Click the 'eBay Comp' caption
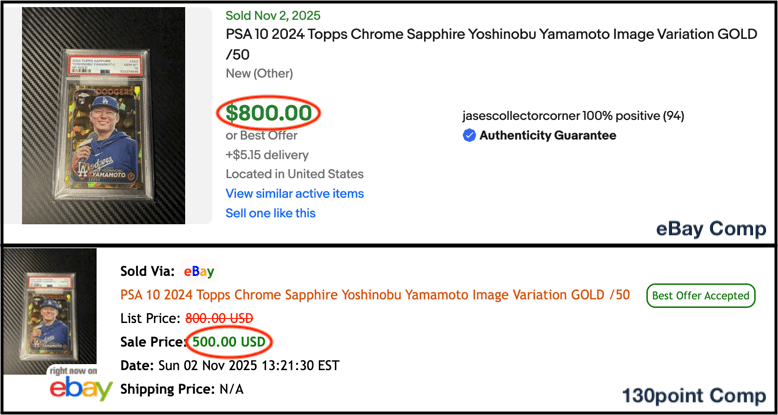 [710, 229]
